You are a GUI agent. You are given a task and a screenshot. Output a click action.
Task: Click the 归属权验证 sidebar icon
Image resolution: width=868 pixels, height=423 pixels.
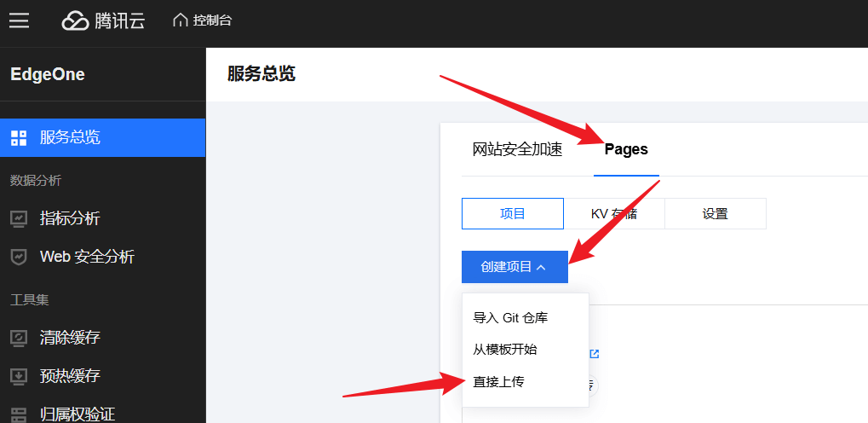click(x=19, y=414)
